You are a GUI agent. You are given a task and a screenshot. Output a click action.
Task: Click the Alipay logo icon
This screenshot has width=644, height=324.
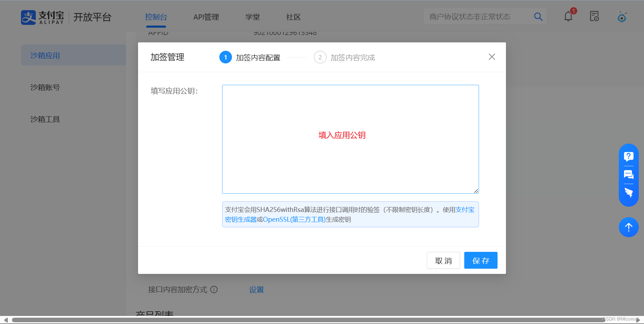click(x=28, y=17)
